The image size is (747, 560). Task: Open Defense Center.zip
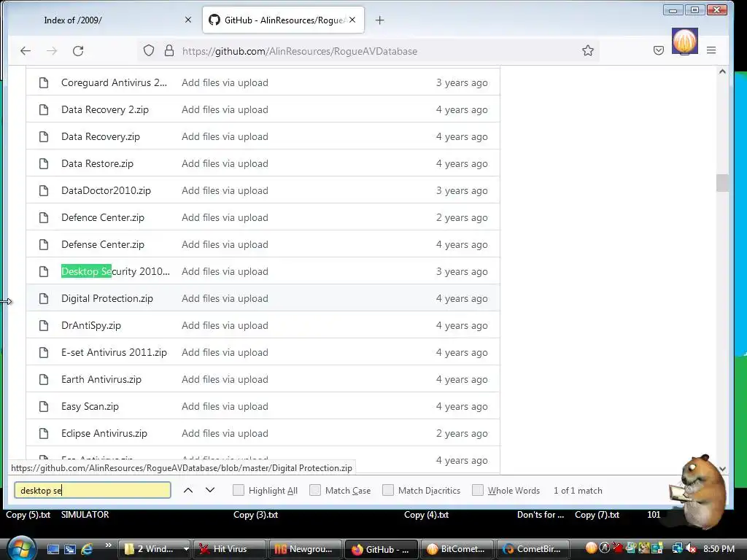(x=102, y=244)
